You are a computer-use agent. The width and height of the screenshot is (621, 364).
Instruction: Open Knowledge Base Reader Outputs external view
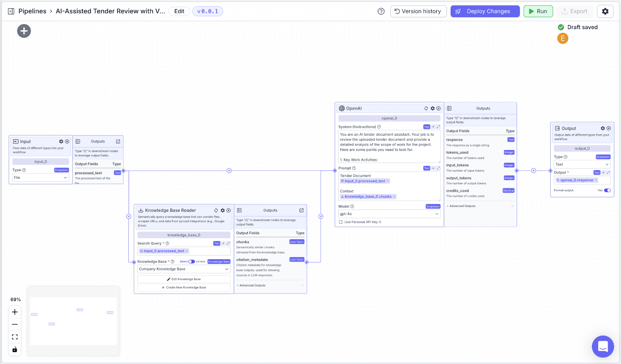[x=302, y=210]
